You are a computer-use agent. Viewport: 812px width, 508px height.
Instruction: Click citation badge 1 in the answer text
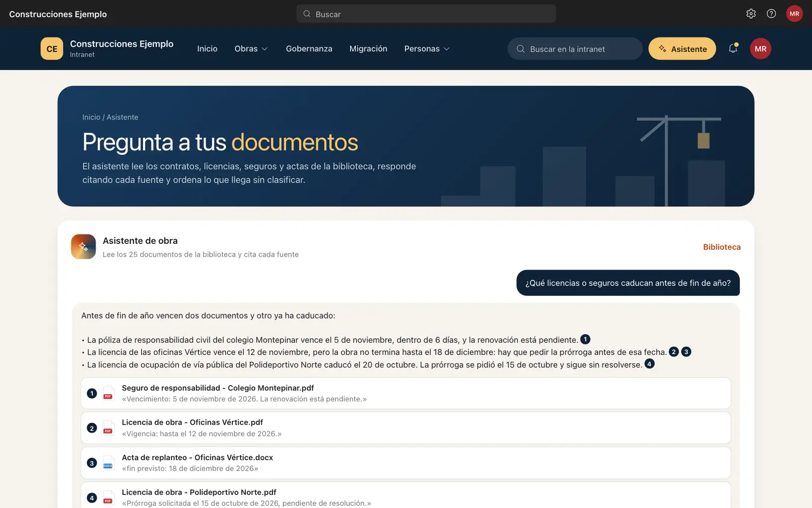(x=585, y=339)
